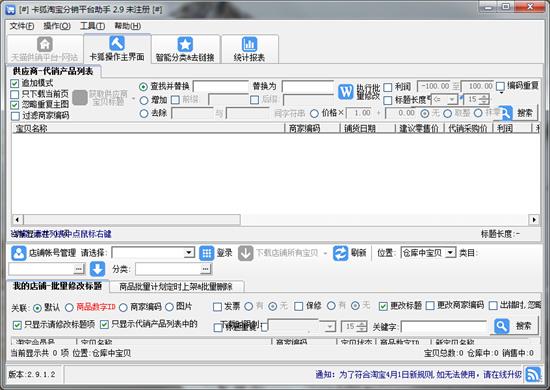Sort by 代销采购价 column header
This screenshot has height=390, width=550.
(x=468, y=128)
